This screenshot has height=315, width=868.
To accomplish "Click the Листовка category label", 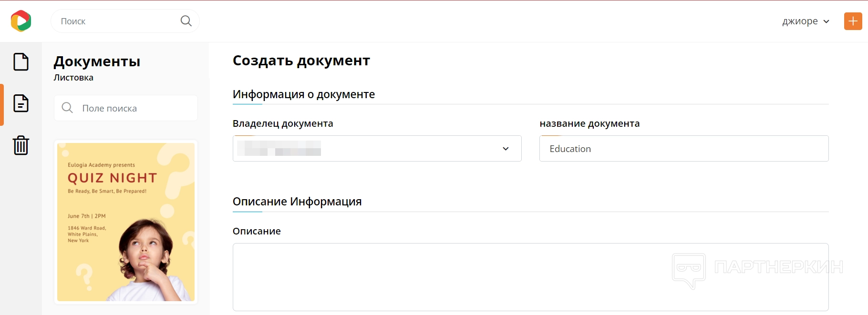I will (73, 78).
